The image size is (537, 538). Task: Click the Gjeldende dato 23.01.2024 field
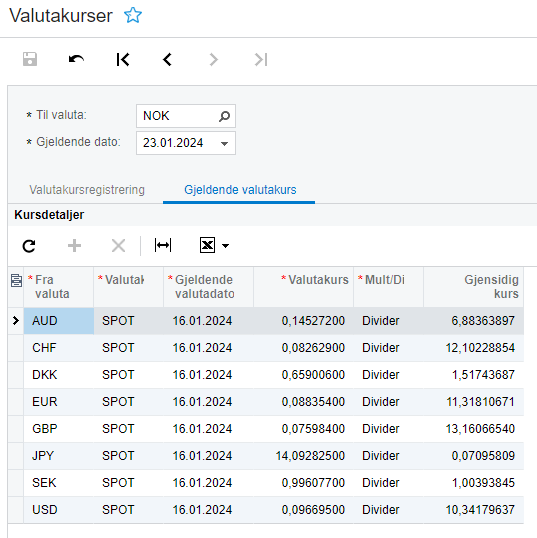(186, 143)
